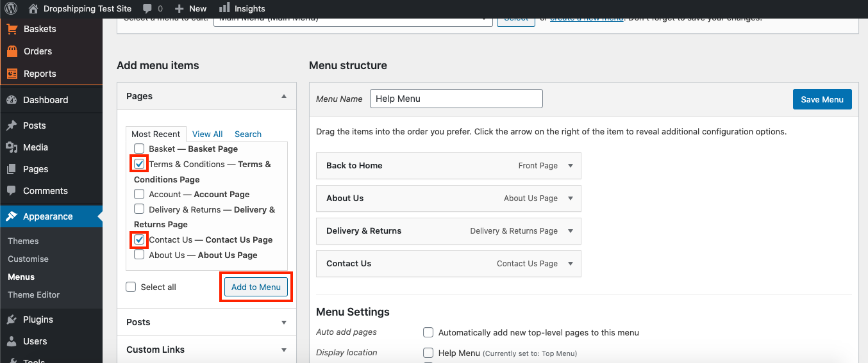Click the New label in admin bar
The width and height of the screenshot is (868, 363).
(198, 8)
